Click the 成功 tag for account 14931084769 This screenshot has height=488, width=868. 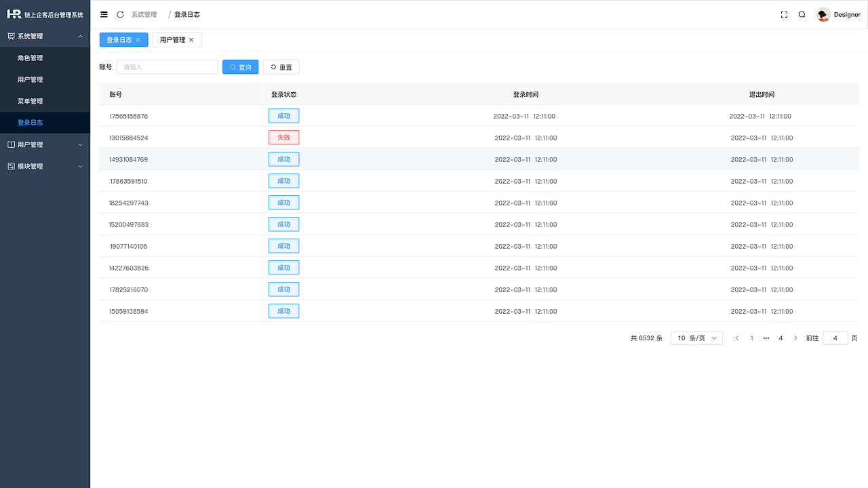point(283,159)
